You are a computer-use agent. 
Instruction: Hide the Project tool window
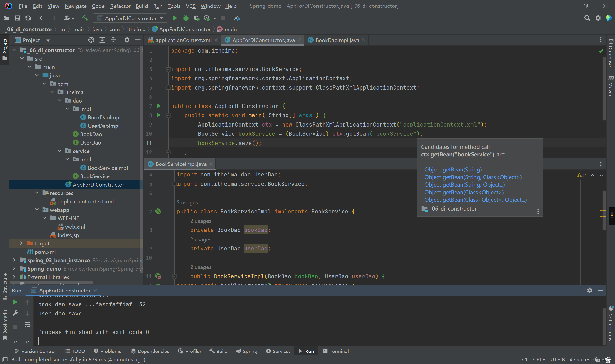click(x=138, y=40)
